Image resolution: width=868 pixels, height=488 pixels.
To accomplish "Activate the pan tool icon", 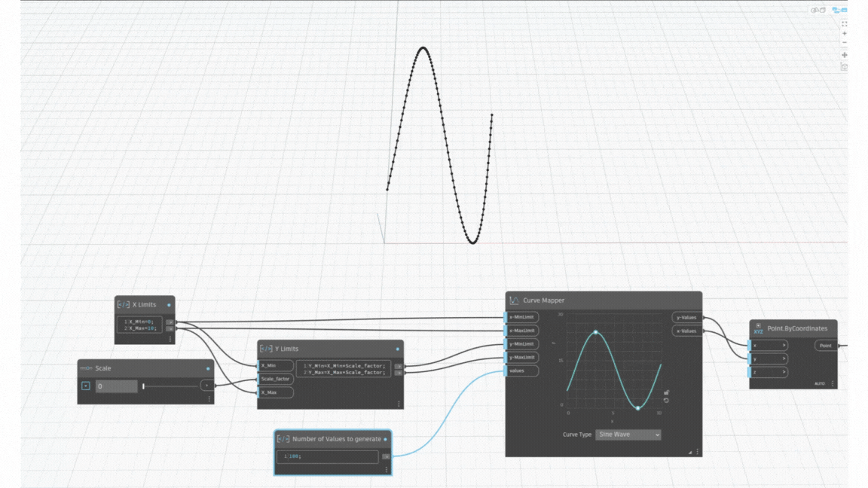I will click(845, 55).
